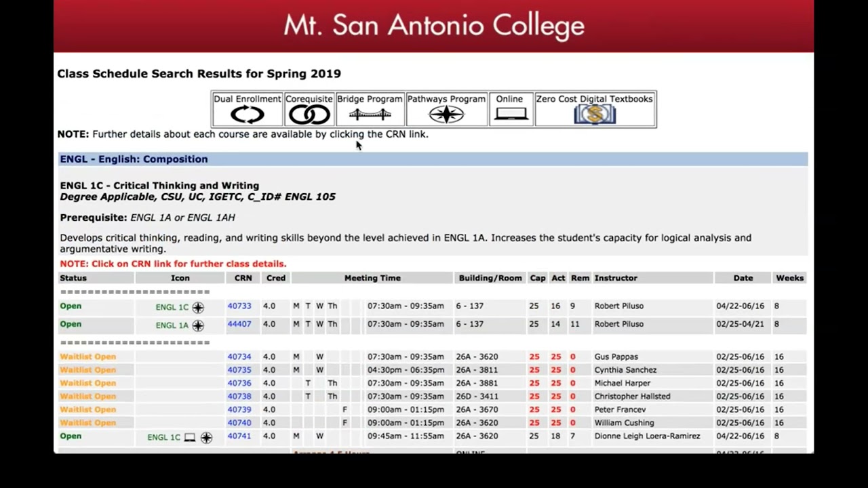
Task: Click instructor Christopher Hallsted
Action: (x=632, y=396)
